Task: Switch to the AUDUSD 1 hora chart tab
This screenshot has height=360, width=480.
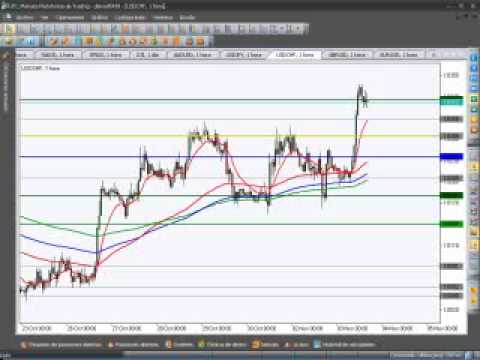Action: [x=193, y=55]
